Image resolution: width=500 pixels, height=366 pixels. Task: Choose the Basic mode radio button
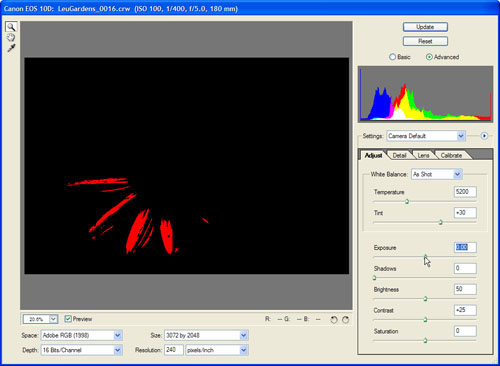tap(392, 57)
